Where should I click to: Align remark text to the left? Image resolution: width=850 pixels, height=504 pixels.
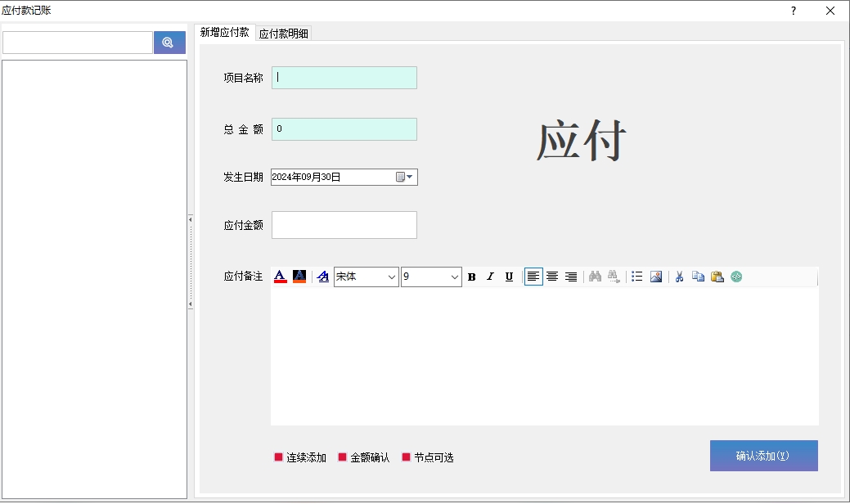click(x=533, y=277)
